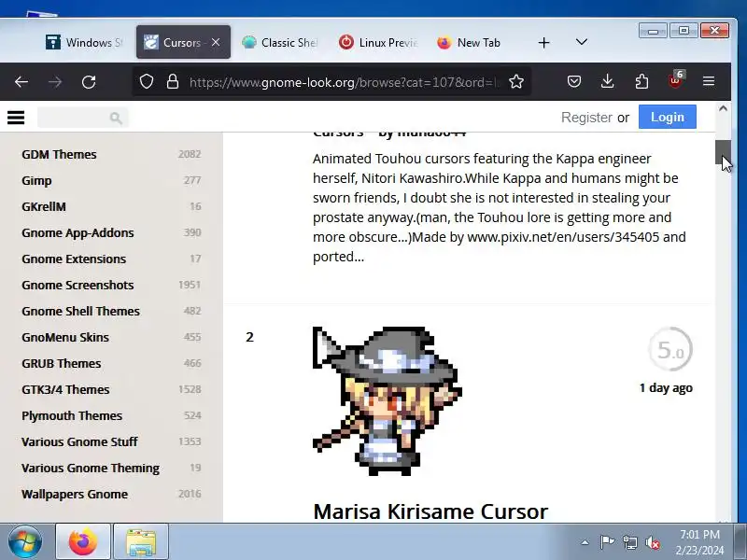
Task: Close the Cursors tab
Action: (x=216, y=42)
